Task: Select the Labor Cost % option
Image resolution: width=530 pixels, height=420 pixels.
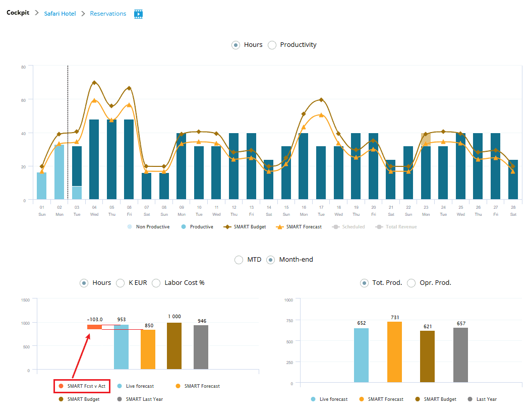Action: [156, 283]
